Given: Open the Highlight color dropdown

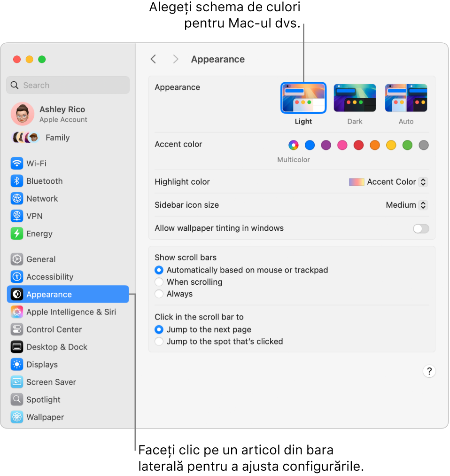Looking at the screenshot, I should (388, 182).
